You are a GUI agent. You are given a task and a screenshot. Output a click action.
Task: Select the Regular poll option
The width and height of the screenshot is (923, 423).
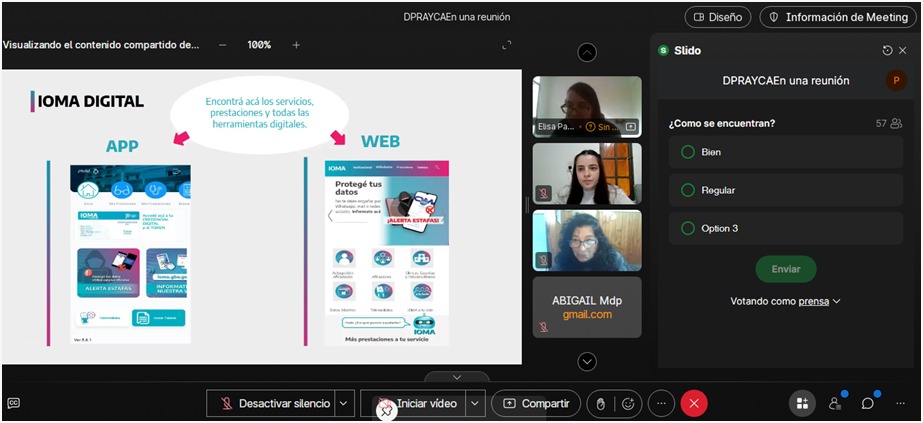[x=786, y=190]
